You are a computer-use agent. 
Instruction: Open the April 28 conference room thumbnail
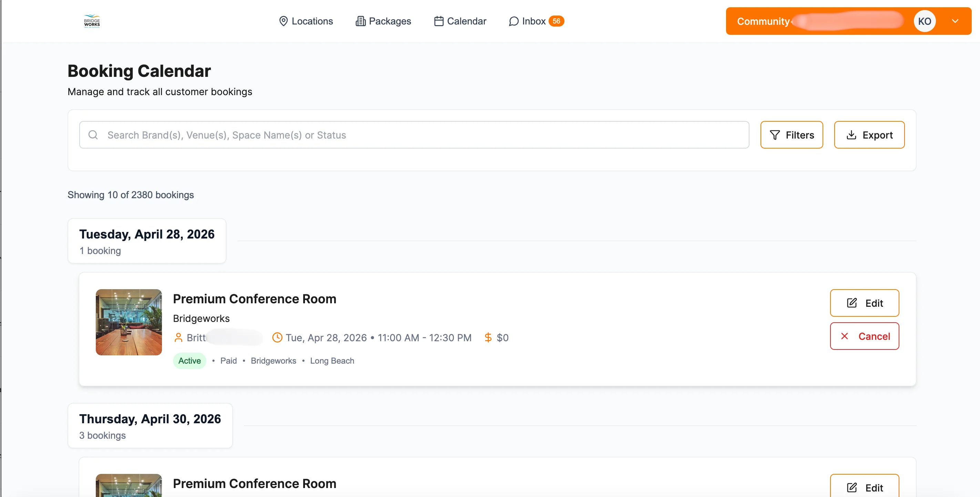[x=129, y=323]
